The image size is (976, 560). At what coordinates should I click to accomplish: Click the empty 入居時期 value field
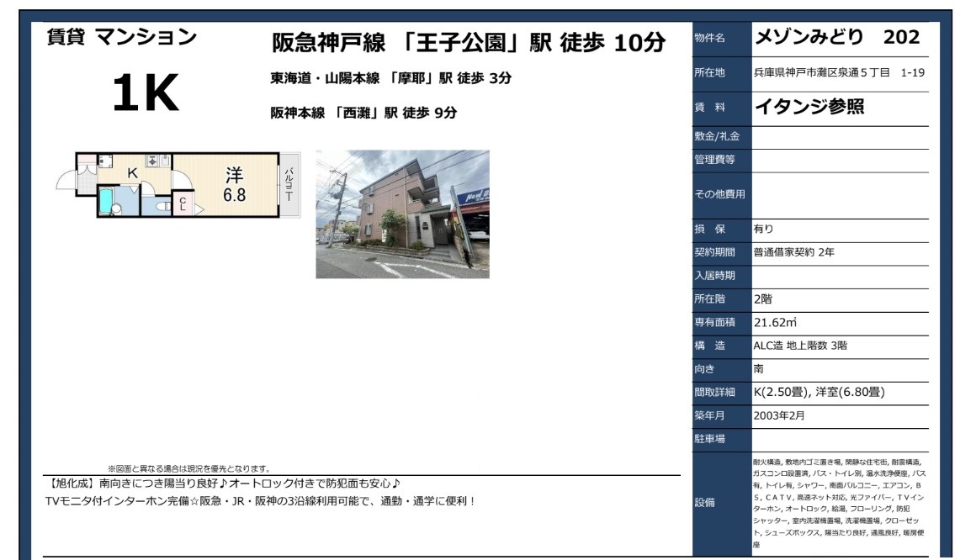(838, 275)
